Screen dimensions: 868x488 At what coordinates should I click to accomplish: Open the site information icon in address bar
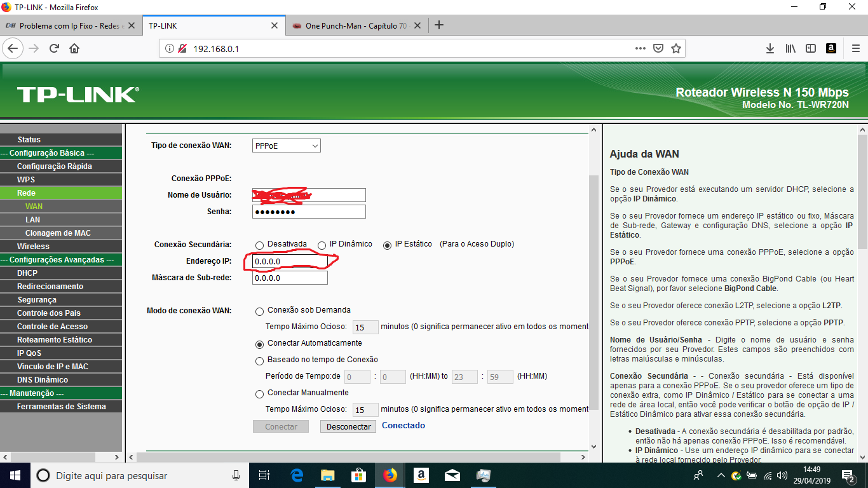(169, 48)
